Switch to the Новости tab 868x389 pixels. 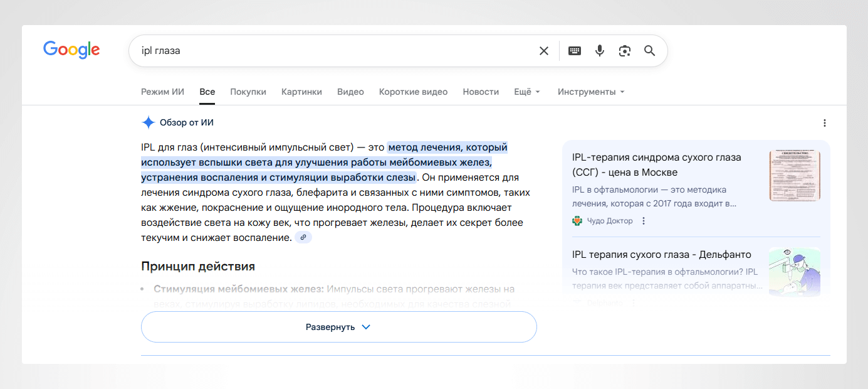point(481,91)
